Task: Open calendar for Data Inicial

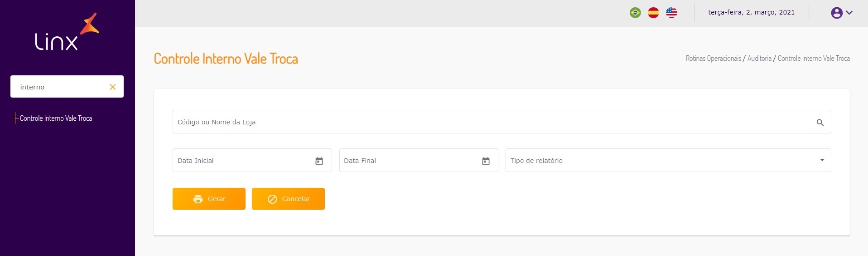Action: tap(319, 161)
